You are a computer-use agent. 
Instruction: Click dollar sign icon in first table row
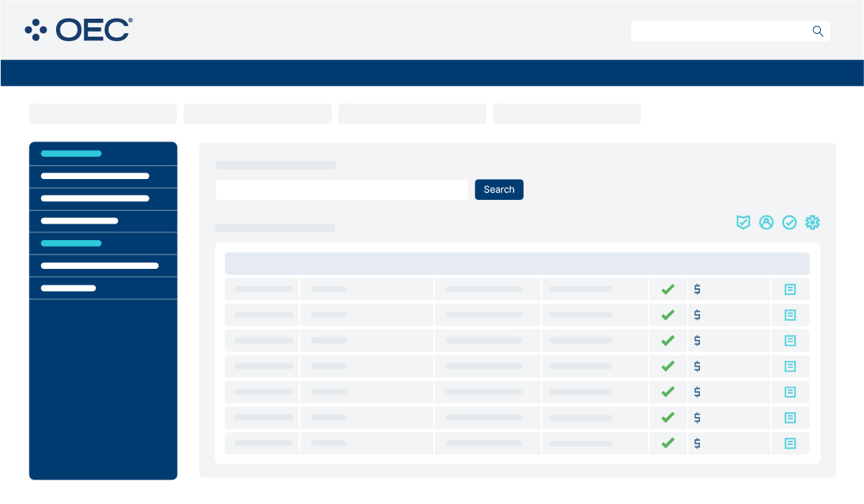(x=697, y=289)
